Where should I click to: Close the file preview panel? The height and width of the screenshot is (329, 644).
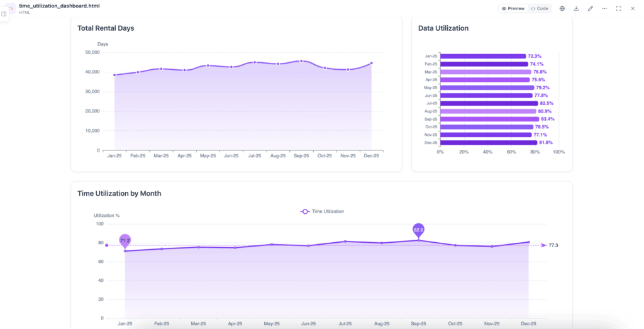pyautogui.click(x=633, y=9)
